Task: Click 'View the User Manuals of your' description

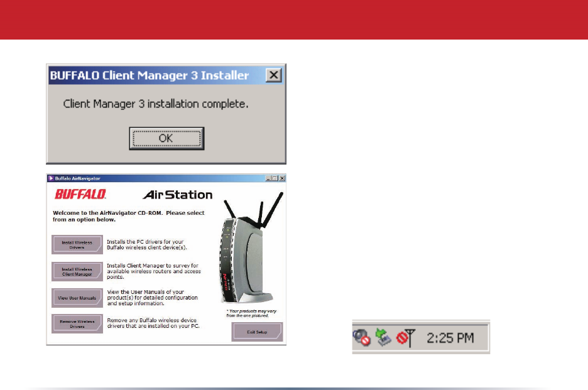Action: (x=152, y=298)
